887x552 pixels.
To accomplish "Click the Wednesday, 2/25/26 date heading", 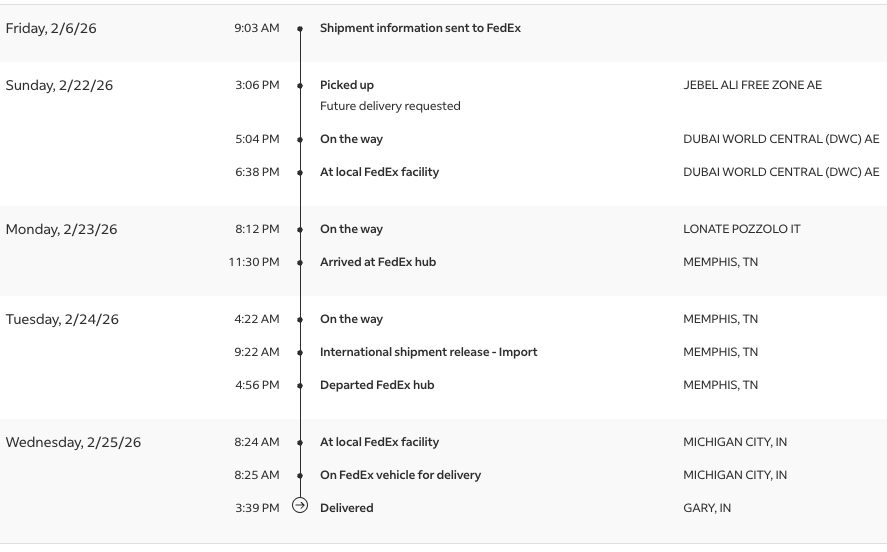I will coord(73,442).
